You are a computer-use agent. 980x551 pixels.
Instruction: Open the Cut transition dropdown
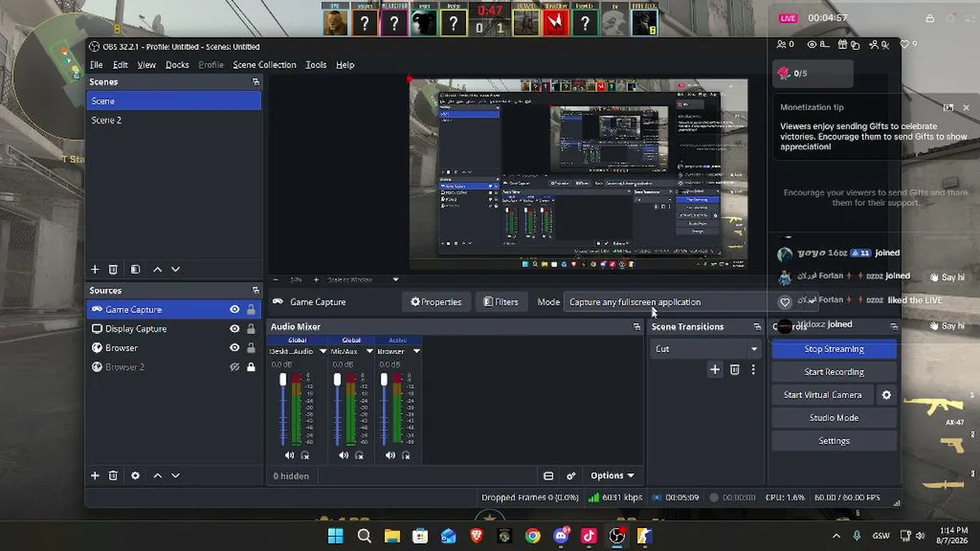(x=705, y=349)
